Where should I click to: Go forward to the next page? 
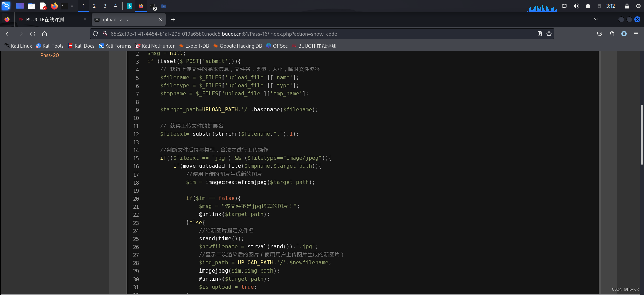click(20, 34)
